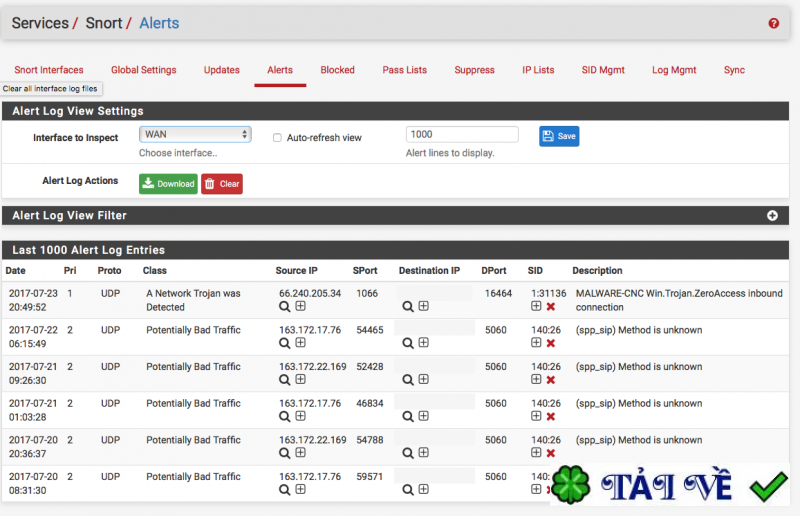Image resolution: width=800 pixels, height=516 pixels.
Task: Expand the Alert Log View Filter panel
Action: pos(772,215)
